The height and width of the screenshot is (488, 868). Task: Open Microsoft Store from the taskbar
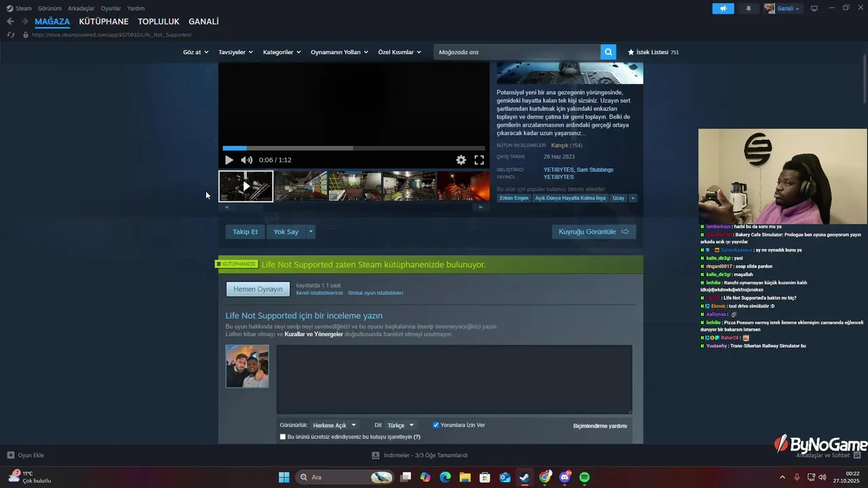[x=485, y=477]
